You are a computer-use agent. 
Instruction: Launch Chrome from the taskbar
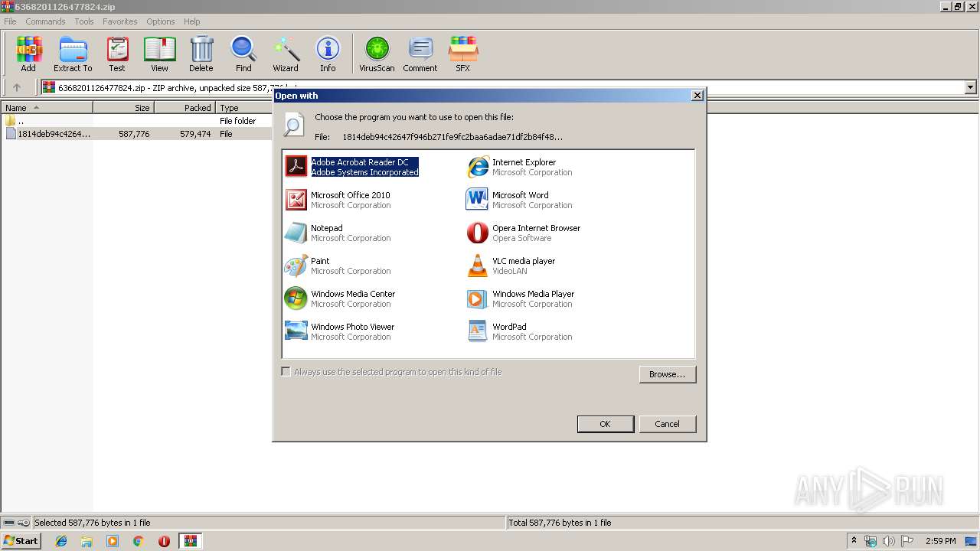(x=138, y=541)
